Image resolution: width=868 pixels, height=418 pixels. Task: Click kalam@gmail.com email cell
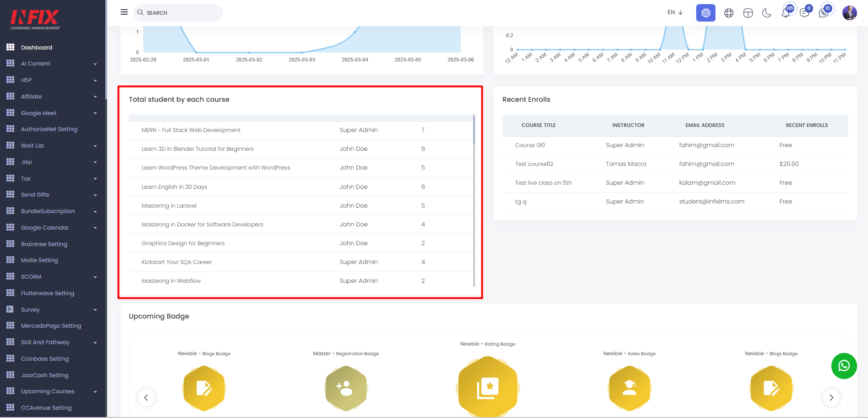[x=707, y=183]
